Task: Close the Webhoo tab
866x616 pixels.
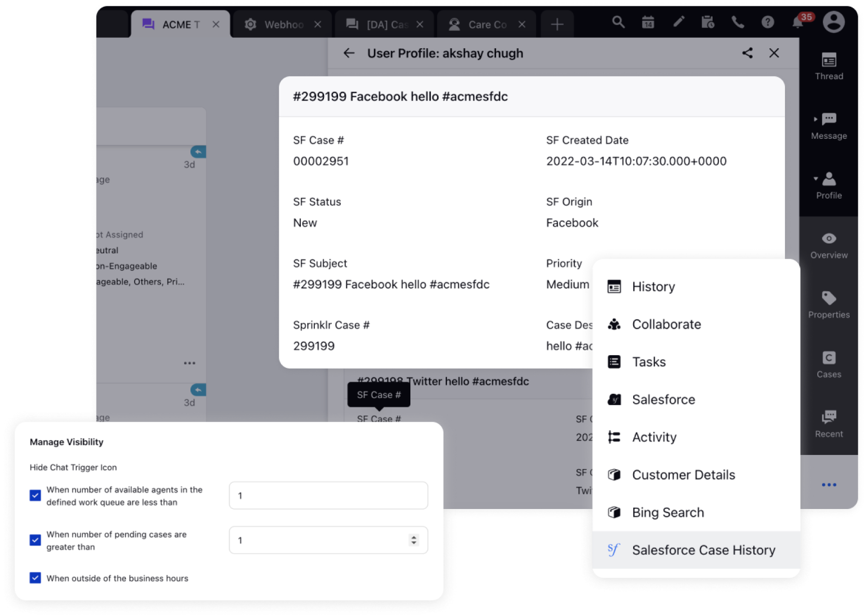Action: pos(318,25)
